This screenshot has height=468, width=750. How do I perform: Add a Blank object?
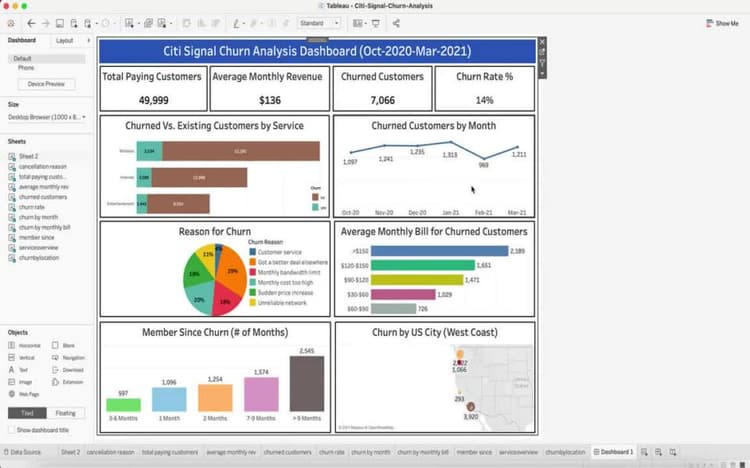(x=63, y=345)
